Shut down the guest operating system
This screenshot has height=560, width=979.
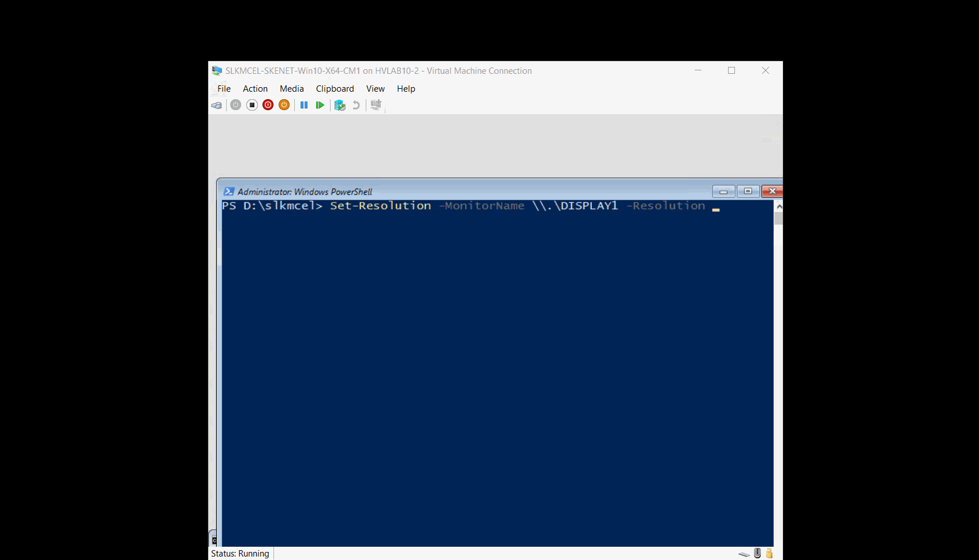pyautogui.click(x=268, y=105)
